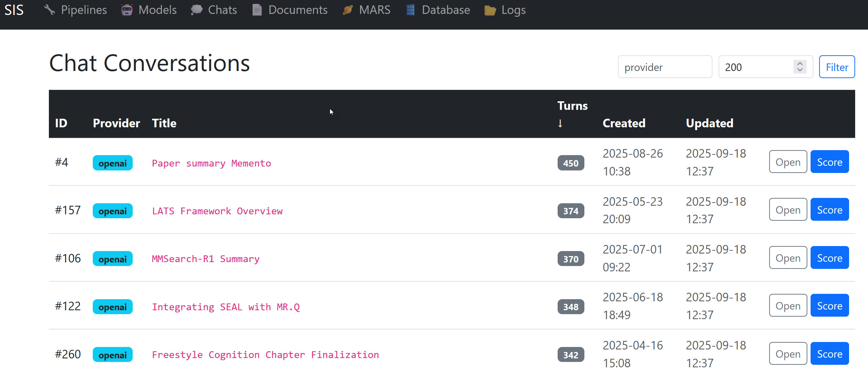Score the 'Freestyle Cognition Chapter Finalization' conversation
Viewport: 868px width, 373px height.
(829, 354)
